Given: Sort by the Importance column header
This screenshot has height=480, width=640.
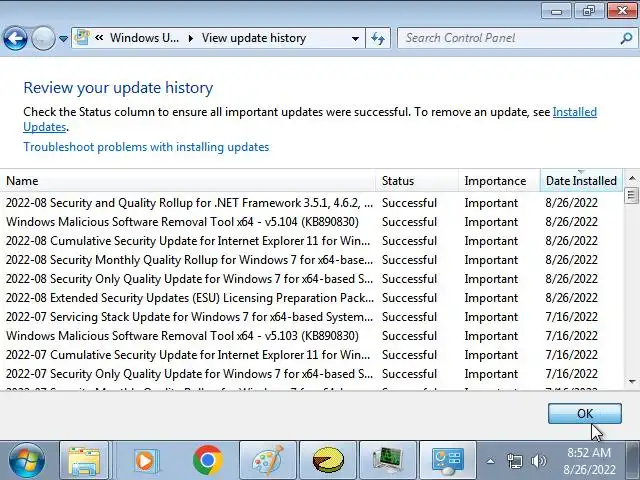Looking at the screenshot, I should coord(499,180).
